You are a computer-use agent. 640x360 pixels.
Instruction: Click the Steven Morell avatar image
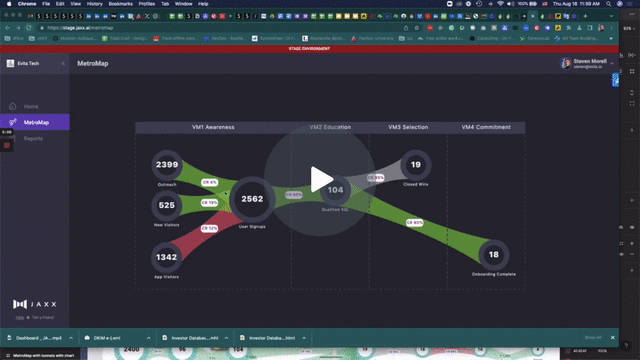(x=565, y=63)
